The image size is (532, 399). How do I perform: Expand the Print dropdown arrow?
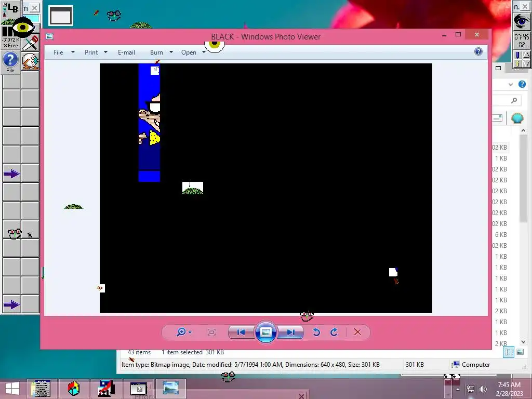pyautogui.click(x=105, y=52)
